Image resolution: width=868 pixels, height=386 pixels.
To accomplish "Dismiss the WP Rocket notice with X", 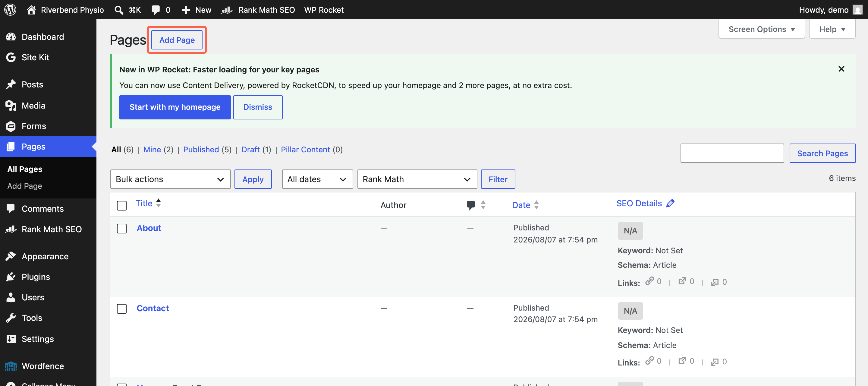I will click(x=841, y=69).
